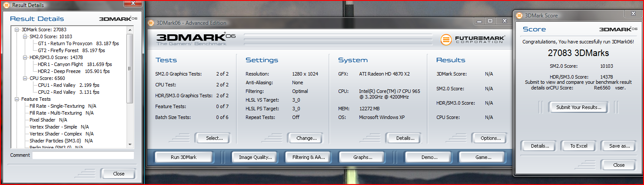Collapse the 3DMark Score: 27083 tree node

[x=17, y=30]
